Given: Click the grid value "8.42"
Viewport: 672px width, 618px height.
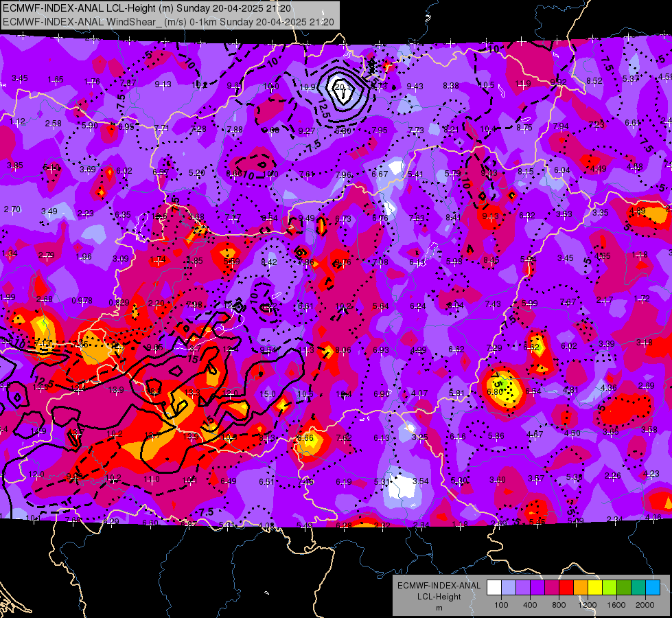Looking at the screenshot, I should click(x=268, y=262).
